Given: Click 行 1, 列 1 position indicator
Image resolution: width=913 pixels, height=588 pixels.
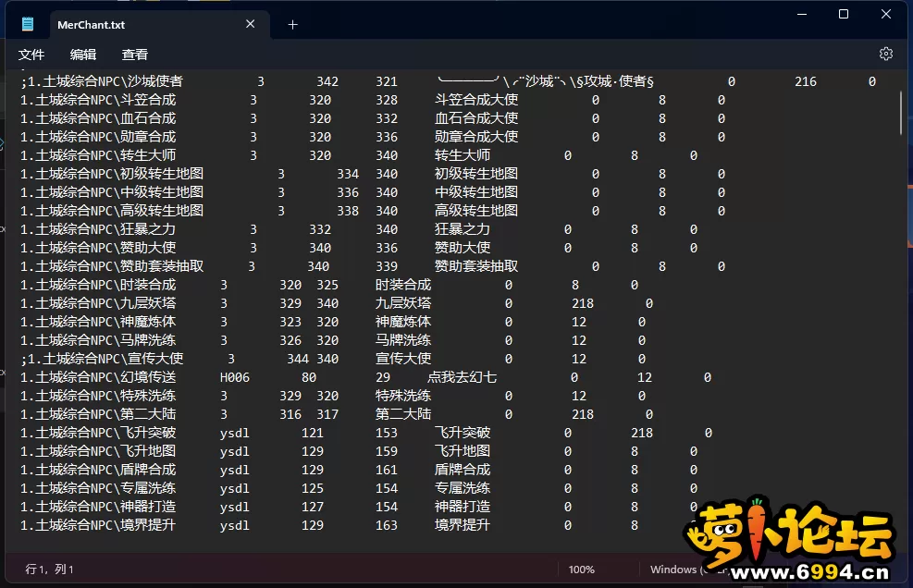Looking at the screenshot, I should [x=50, y=570].
